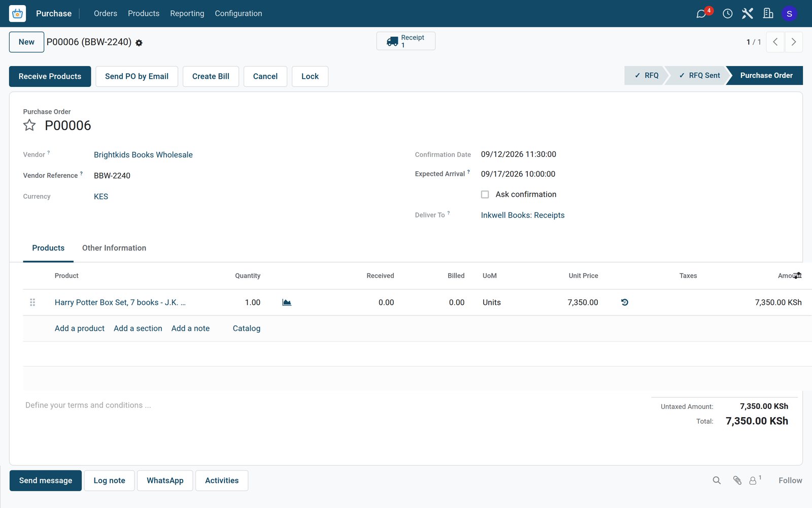
Task: Open forecast chart icon on Harry Potter line
Action: tap(287, 302)
